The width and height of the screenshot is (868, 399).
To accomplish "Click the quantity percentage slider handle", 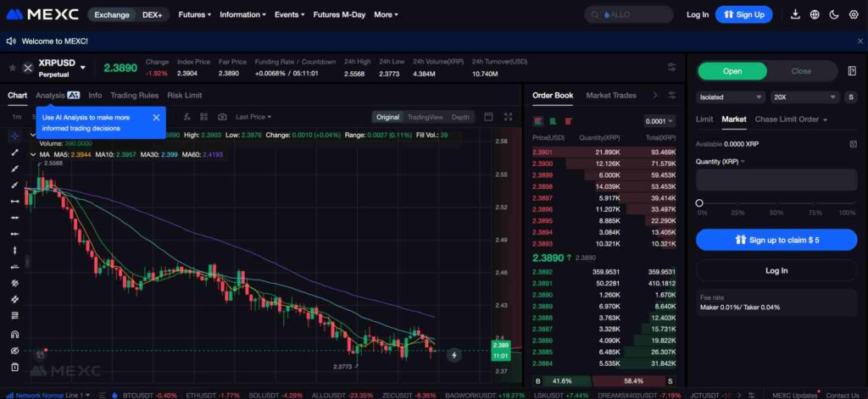I will [x=699, y=203].
